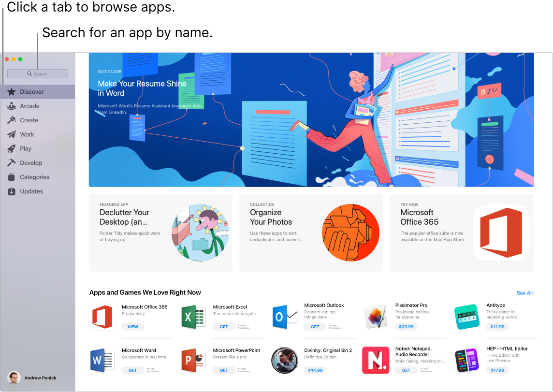Open the Categories tab
This screenshot has width=553, height=392.
[x=35, y=177]
